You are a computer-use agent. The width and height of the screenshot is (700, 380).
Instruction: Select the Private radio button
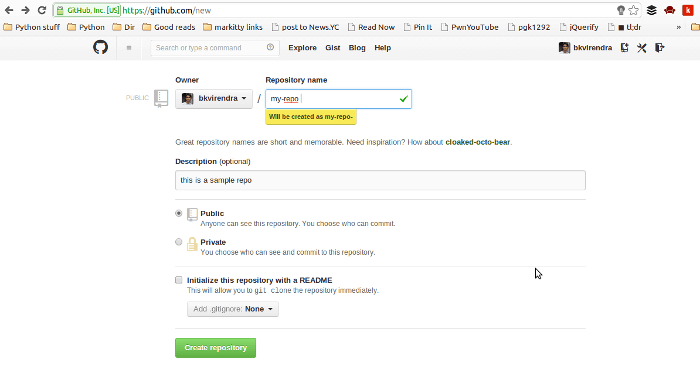pos(179,242)
